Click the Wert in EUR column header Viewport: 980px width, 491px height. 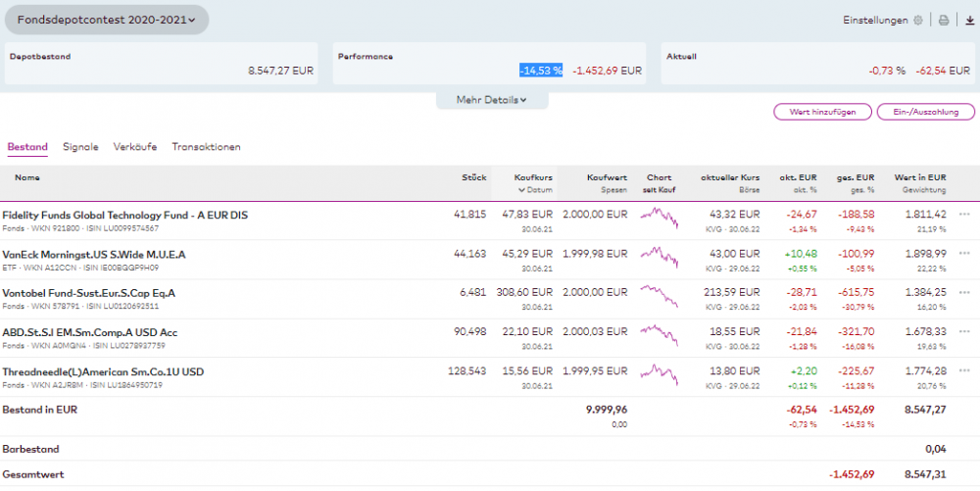[x=919, y=177]
